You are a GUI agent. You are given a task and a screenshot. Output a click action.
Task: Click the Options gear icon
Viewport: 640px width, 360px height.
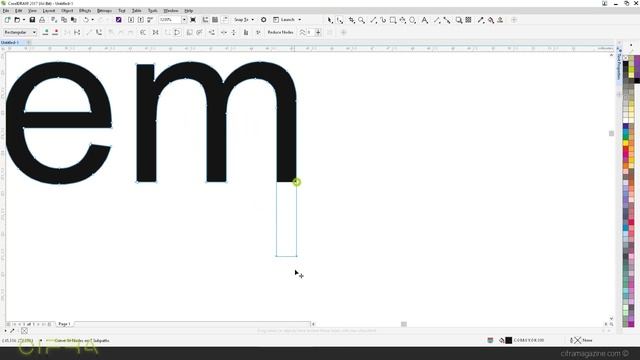(x=264, y=20)
